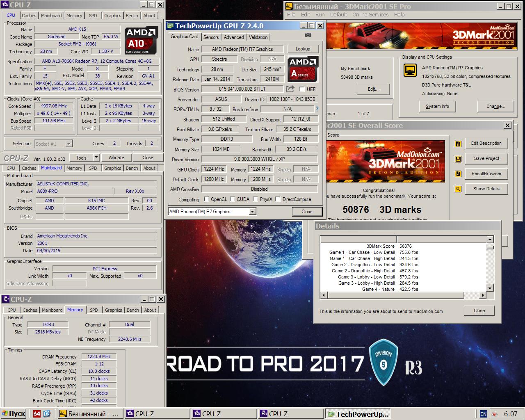Click the Lookup button in GPU-Z

303,49
